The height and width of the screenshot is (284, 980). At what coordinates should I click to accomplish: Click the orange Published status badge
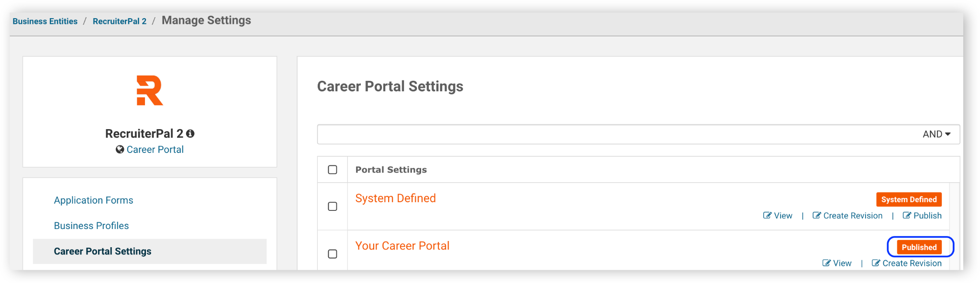919,247
